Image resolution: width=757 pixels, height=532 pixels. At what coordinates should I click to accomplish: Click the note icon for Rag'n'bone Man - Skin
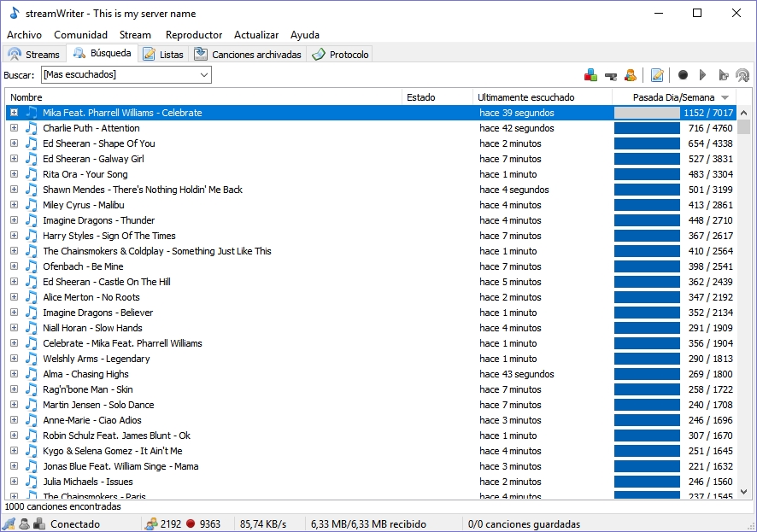(32, 389)
